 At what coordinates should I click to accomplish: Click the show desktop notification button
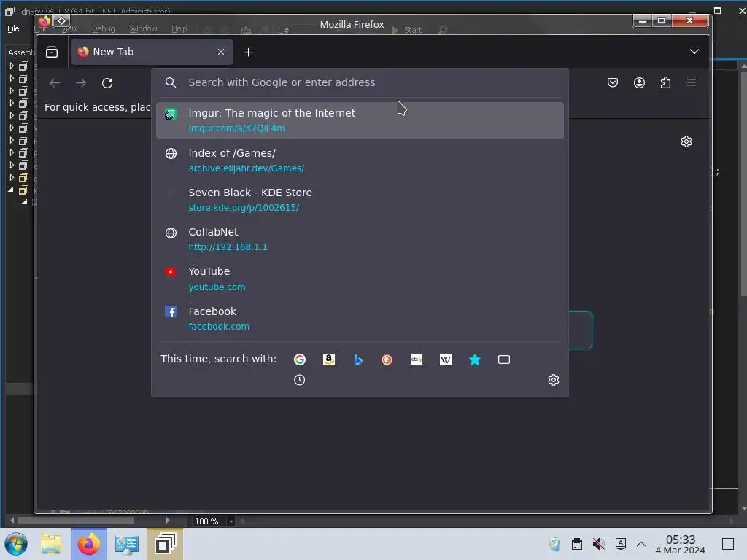(728, 544)
